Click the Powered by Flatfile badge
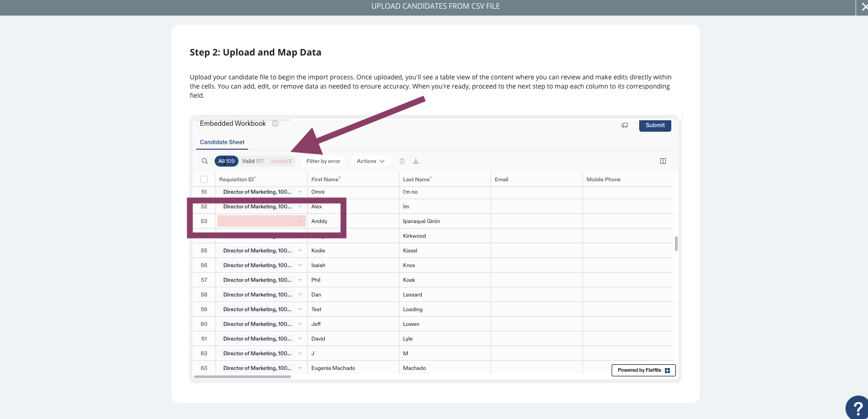Screen dimensions: 868x419 click(643, 370)
